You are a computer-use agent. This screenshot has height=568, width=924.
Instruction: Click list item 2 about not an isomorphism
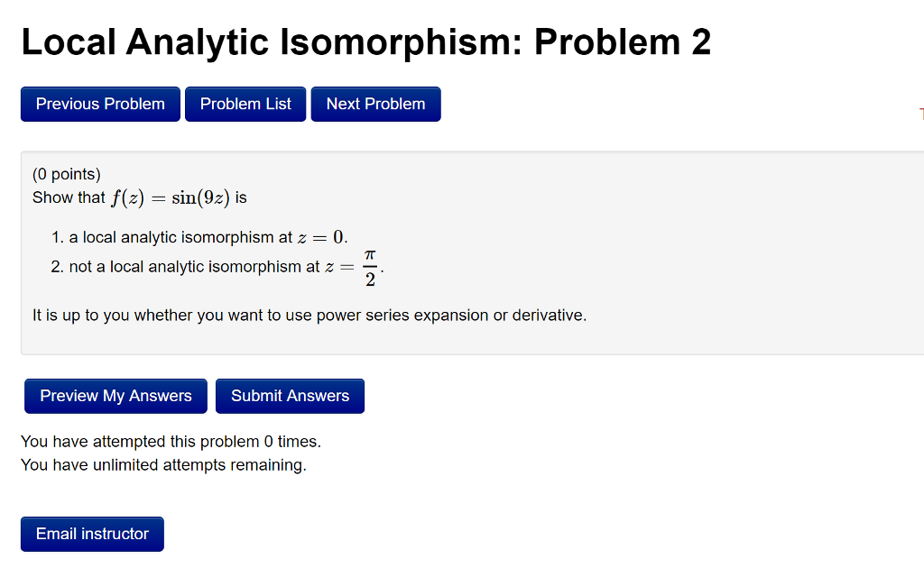208,266
